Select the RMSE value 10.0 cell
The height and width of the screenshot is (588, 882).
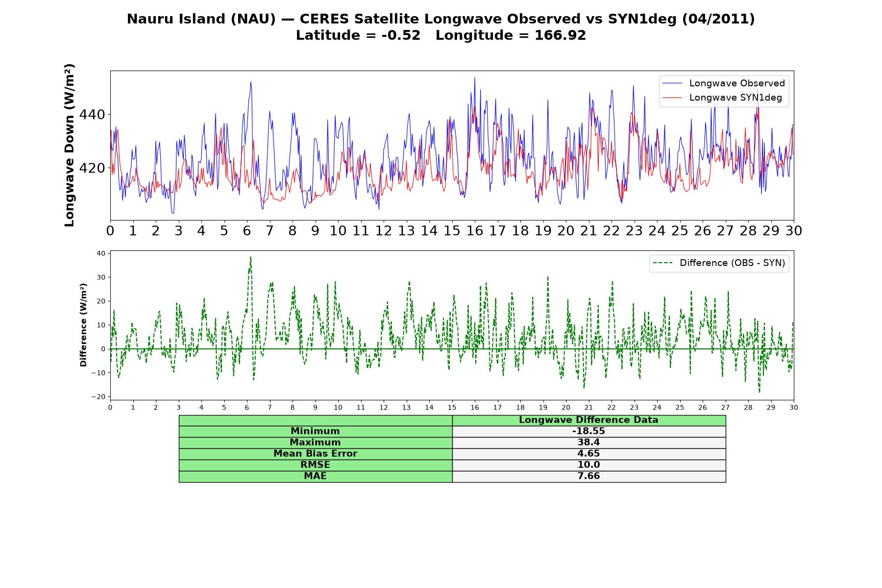[589, 465]
